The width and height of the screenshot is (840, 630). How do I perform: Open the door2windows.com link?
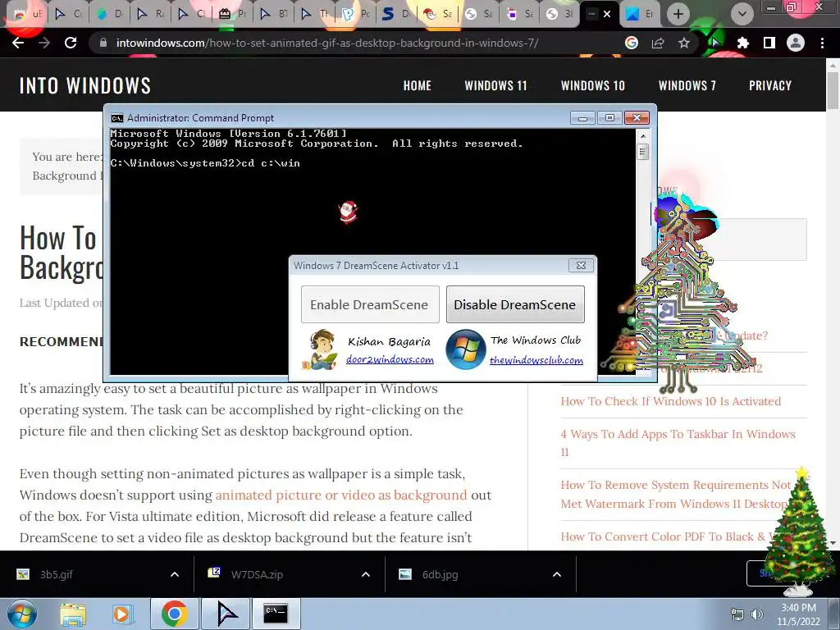click(x=390, y=359)
